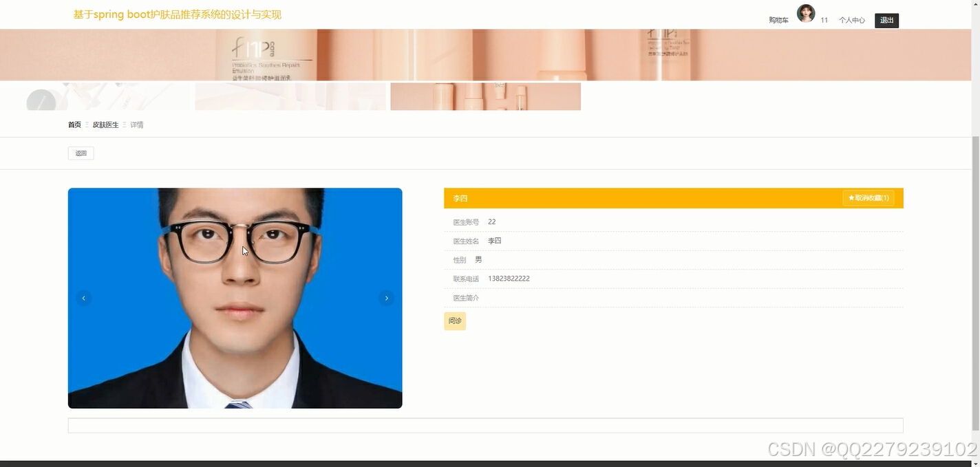Click the site title 基于spring boot护肤品推荐系统

point(175,14)
